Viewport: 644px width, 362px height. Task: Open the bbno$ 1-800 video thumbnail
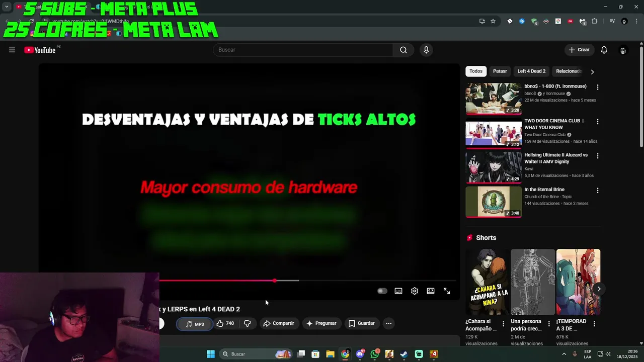pos(494,99)
